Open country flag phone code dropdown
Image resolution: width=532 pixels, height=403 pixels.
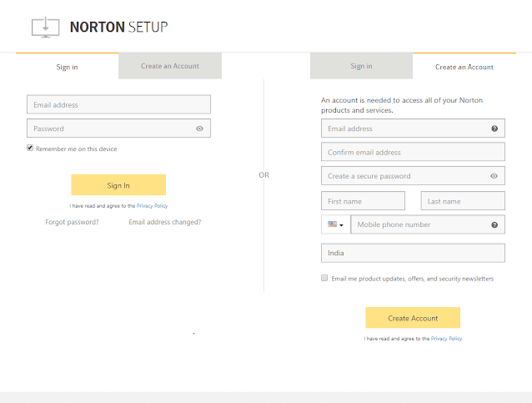click(335, 224)
